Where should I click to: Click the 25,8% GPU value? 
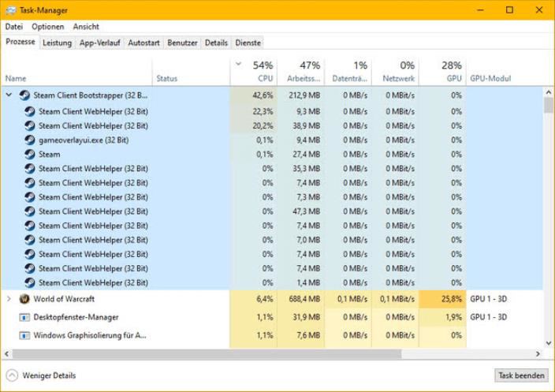tap(452, 299)
